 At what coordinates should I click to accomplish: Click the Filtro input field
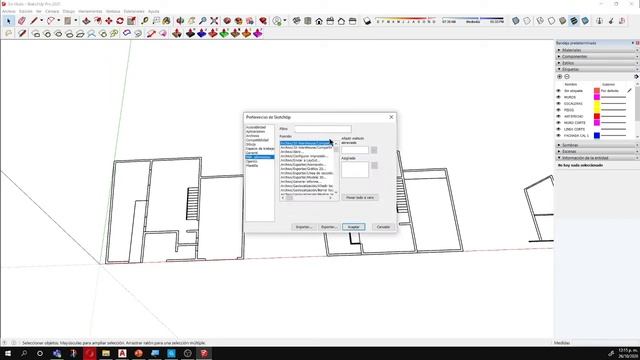[323, 129]
